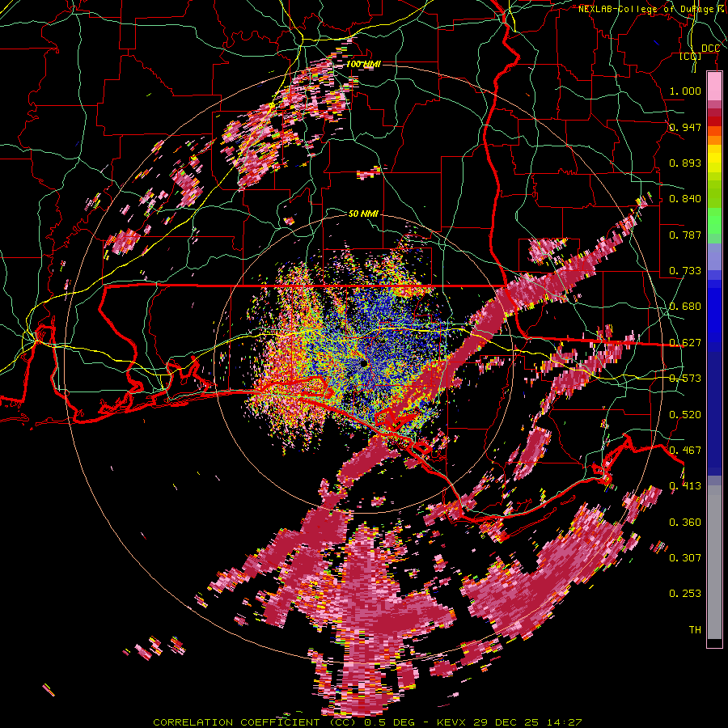This screenshot has height=728, width=728.
Task: Select the 0.307 scale value
Action: [x=685, y=557]
